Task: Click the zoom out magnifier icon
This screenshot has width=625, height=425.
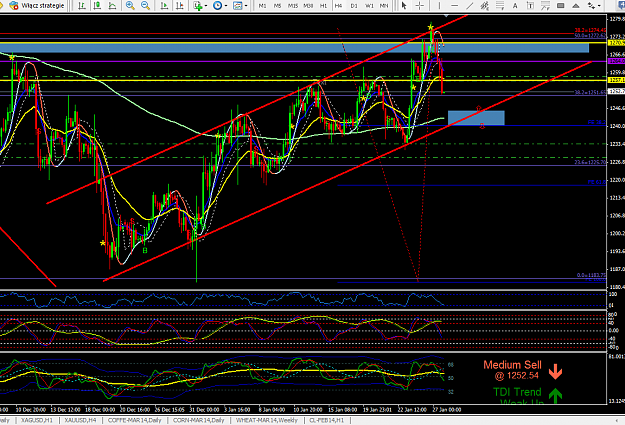Action: pos(145,6)
